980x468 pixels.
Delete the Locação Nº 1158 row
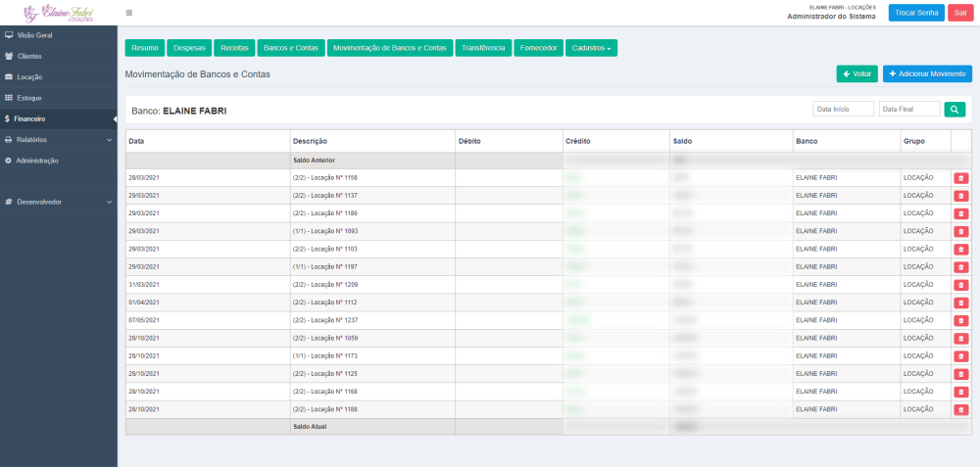pyautogui.click(x=960, y=178)
